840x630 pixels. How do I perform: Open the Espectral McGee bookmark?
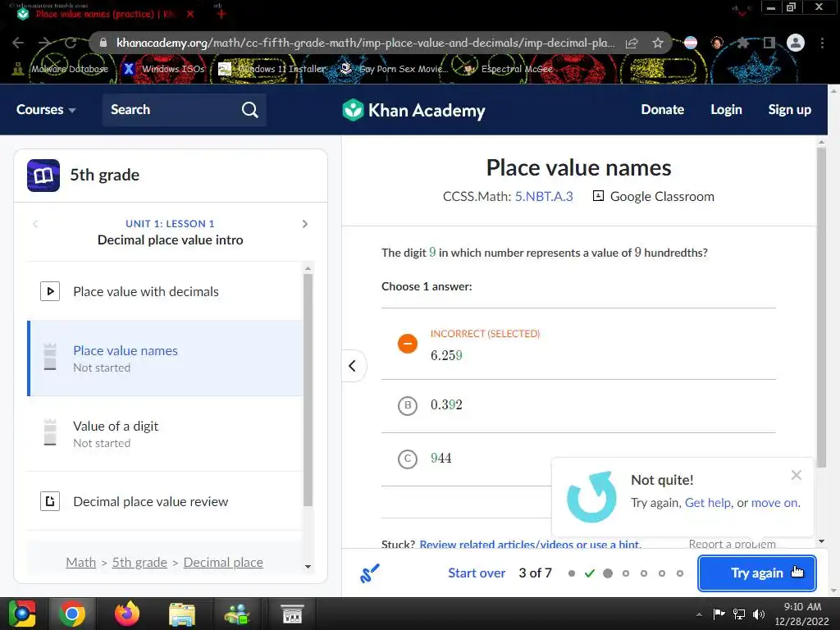pyautogui.click(x=509, y=69)
